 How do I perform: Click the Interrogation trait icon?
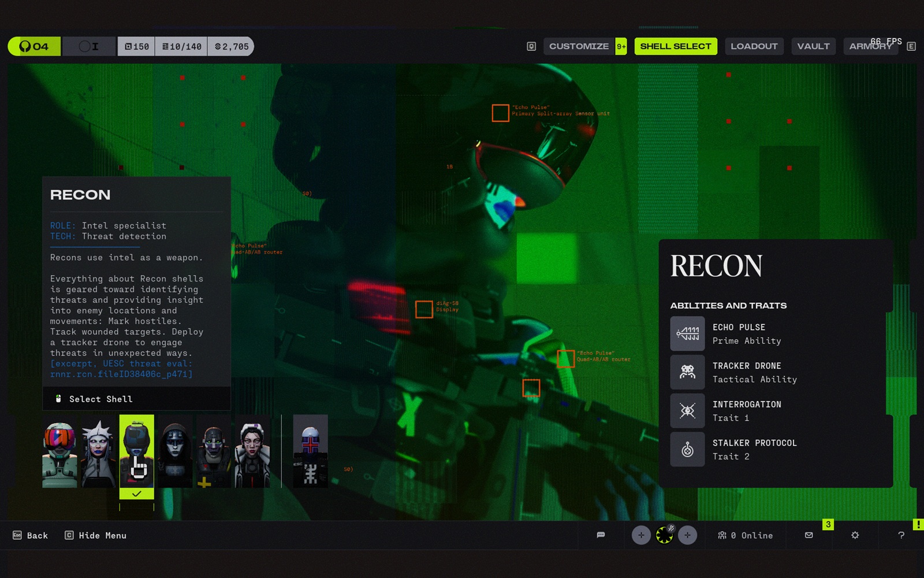tap(687, 411)
